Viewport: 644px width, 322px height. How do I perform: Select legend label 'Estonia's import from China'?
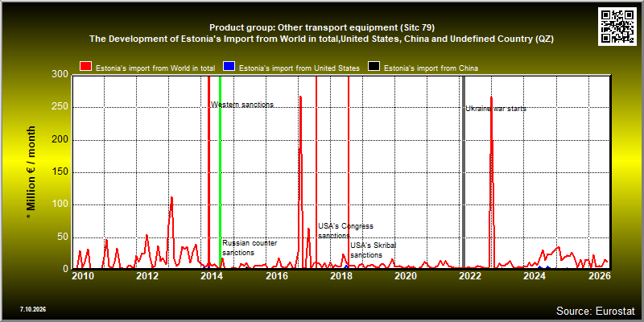point(431,68)
